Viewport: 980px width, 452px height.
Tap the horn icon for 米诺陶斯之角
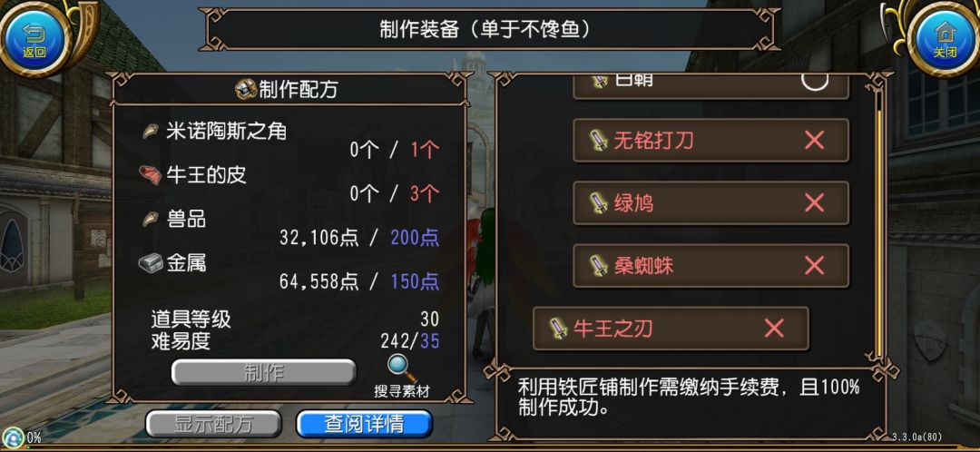pyautogui.click(x=151, y=132)
